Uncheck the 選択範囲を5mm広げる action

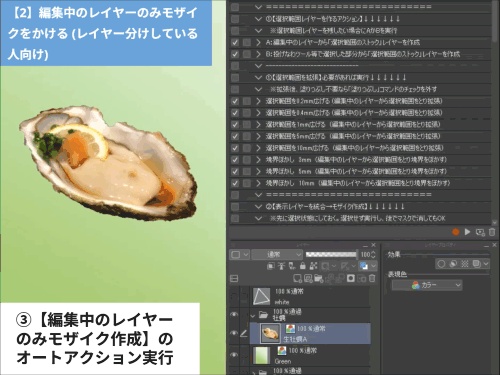[x=235, y=136]
